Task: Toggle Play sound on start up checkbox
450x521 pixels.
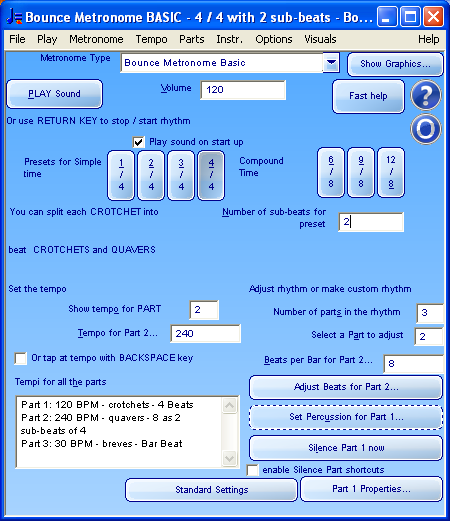Action: [139, 142]
